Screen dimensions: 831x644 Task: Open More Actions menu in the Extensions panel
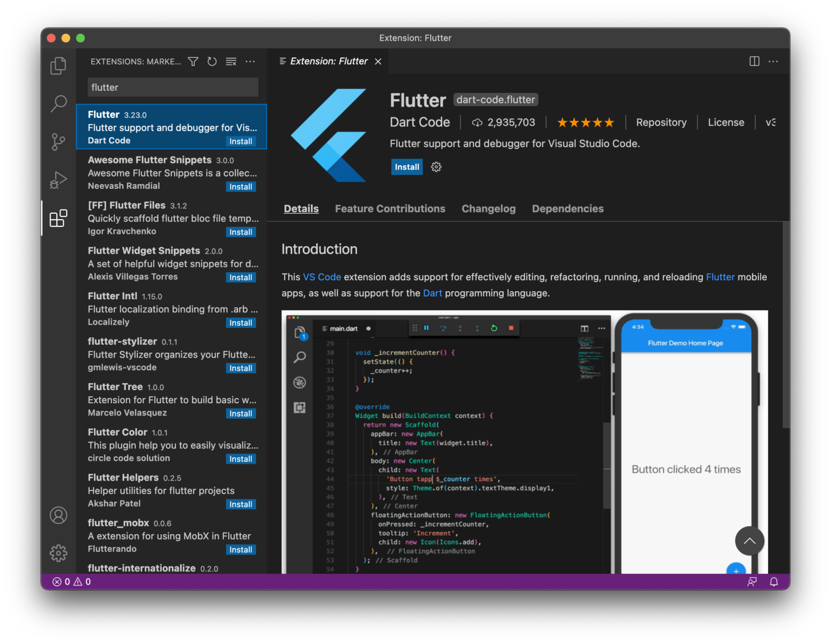pos(250,61)
